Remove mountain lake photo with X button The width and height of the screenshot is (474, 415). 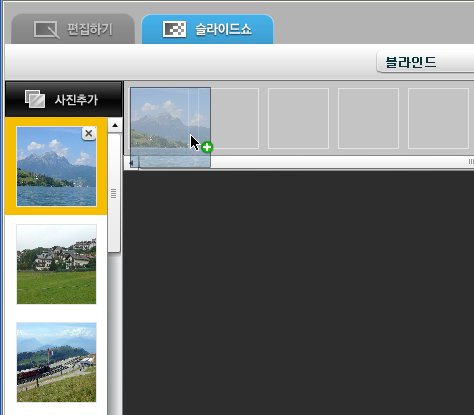[x=89, y=133]
